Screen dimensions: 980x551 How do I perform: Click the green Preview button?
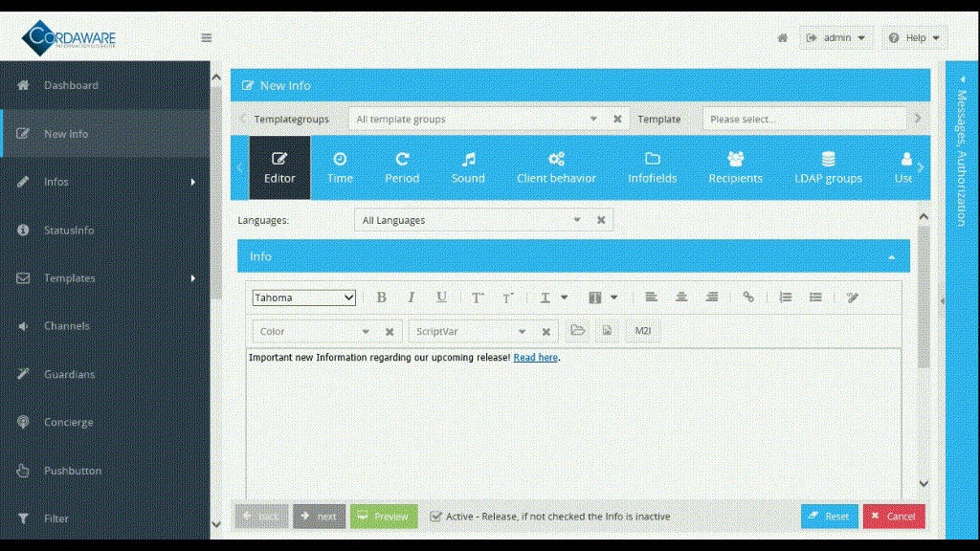pos(383,516)
